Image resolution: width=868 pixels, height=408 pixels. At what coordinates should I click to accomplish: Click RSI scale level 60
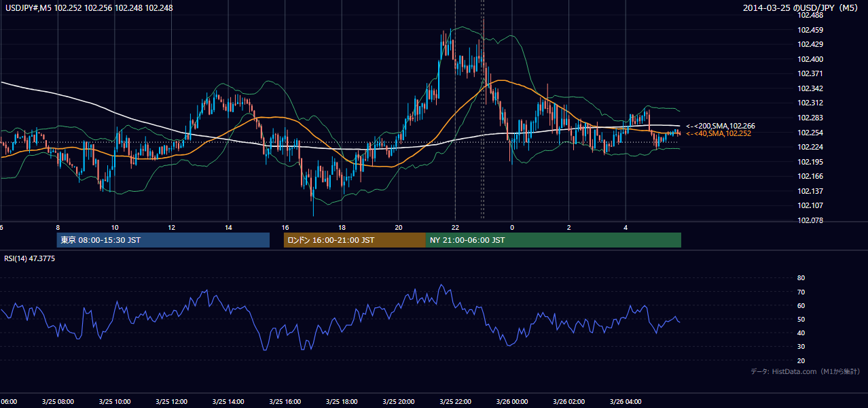click(x=801, y=305)
